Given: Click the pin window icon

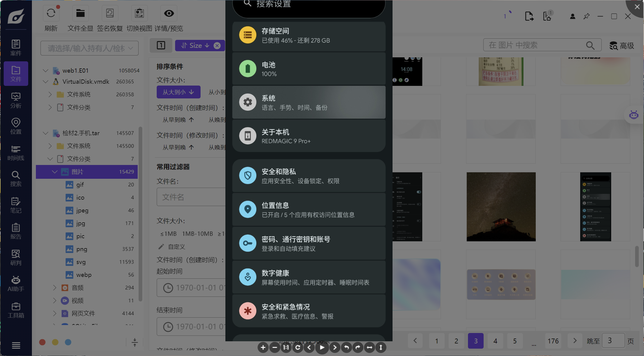Looking at the screenshot, I should pyautogui.click(x=586, y=16).
